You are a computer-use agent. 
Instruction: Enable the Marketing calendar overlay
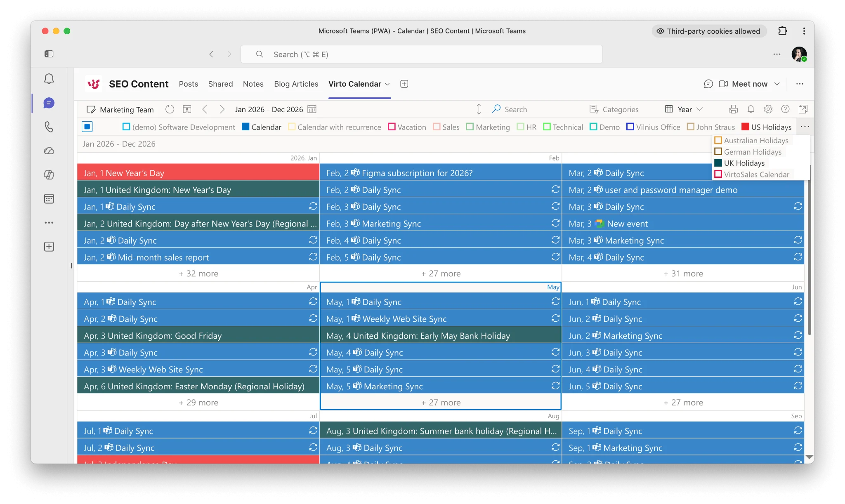[x=470, y=127]
